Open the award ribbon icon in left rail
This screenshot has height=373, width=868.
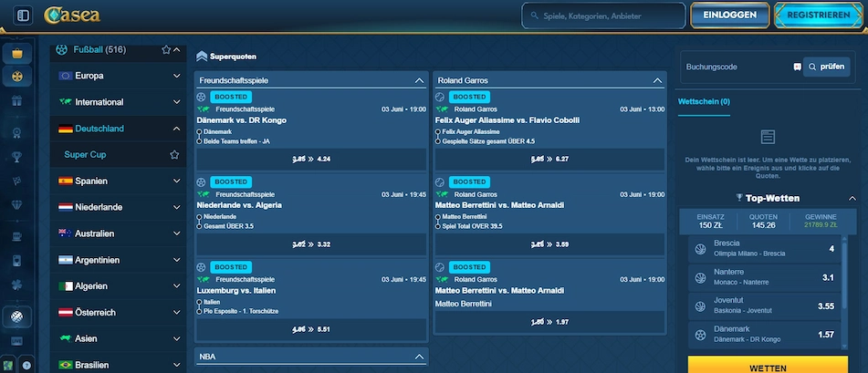tap(17, 132)
